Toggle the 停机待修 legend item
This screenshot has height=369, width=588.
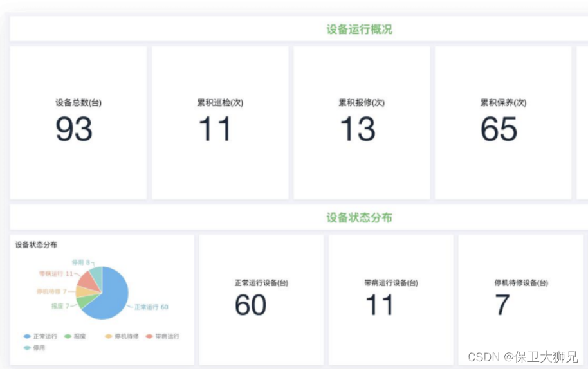click(x=122, y=336)
